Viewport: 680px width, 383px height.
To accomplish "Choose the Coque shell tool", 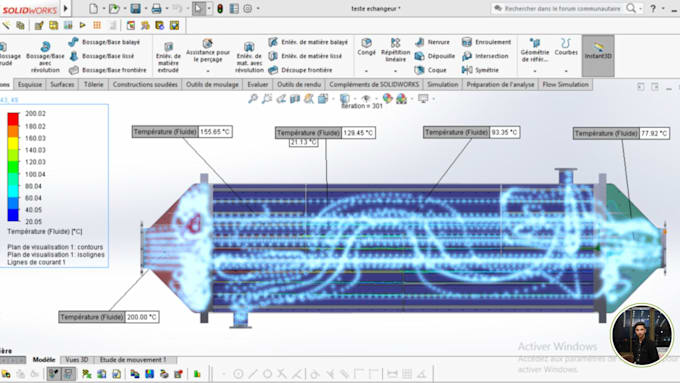I will (431, 70).
